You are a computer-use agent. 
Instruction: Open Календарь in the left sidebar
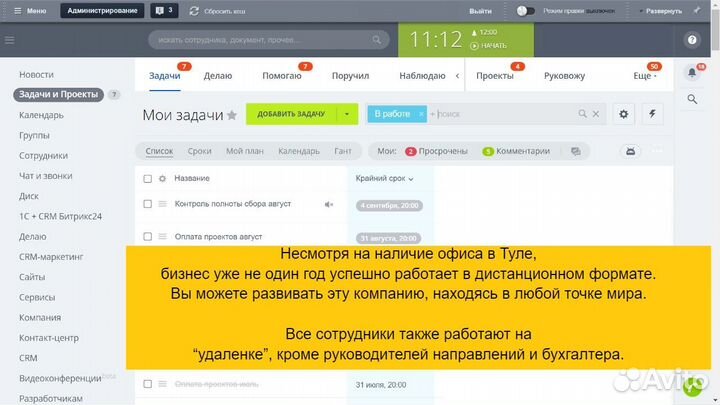point(41,115)
